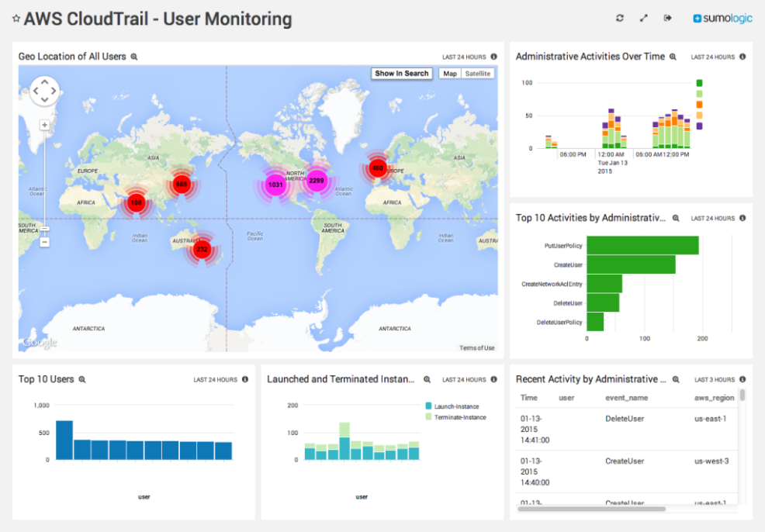Sort table by Time column header

coord(529,397)
